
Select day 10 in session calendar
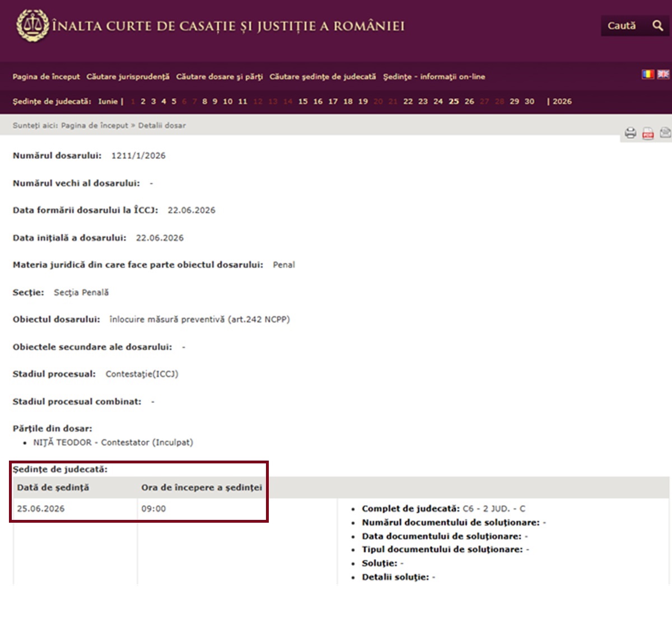tap(227, 101)
